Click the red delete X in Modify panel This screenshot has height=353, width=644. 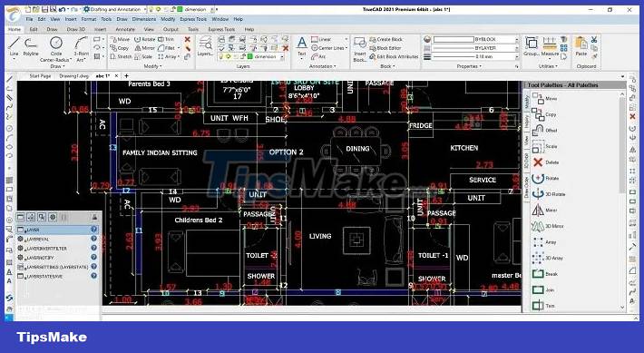(x=187, y=39)
